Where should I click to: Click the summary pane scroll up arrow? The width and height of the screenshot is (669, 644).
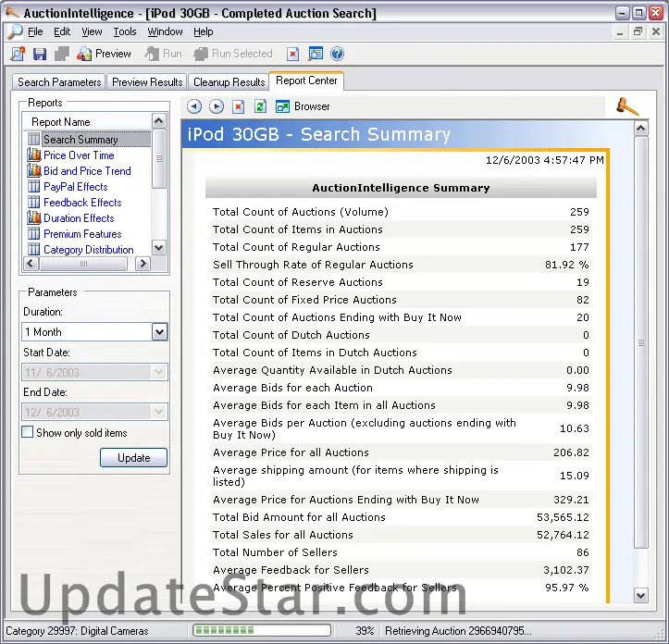(x=641, y=129)
